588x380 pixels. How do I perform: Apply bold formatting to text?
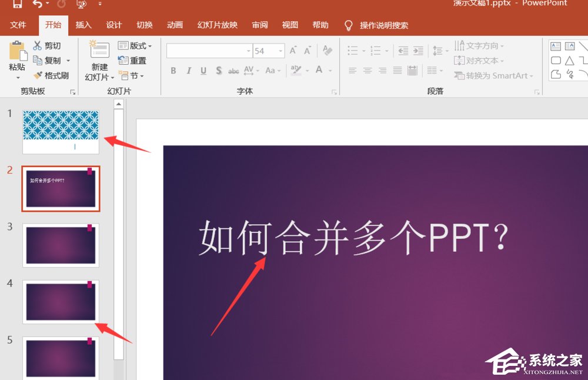pos(173,71)
